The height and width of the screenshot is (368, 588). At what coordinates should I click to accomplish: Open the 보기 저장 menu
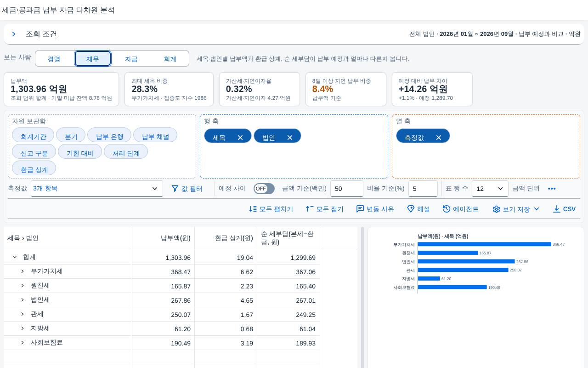point(516,209)
